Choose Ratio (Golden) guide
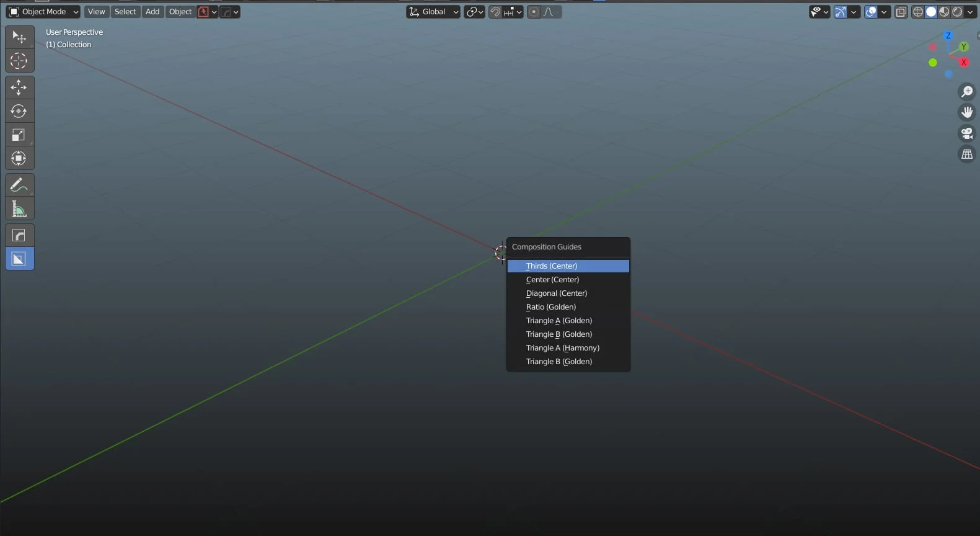Screen dimensions: 980x536 tap(568, 307)
